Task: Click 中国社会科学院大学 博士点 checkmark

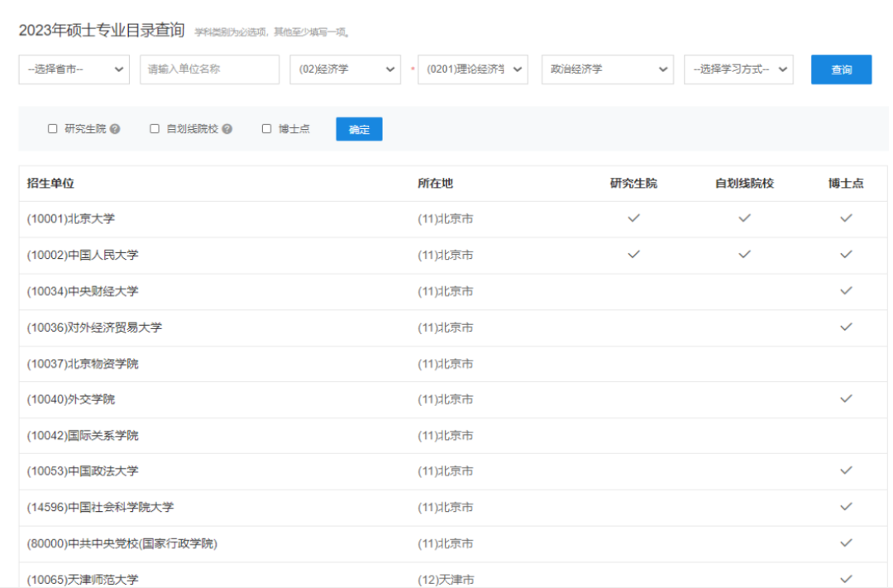Action: point(847,506)
